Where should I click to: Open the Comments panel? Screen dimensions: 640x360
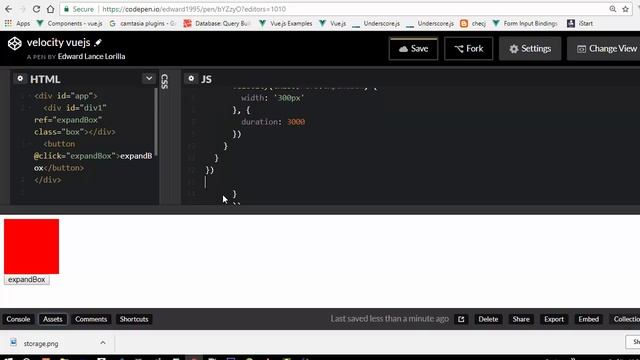pos(91,319)
